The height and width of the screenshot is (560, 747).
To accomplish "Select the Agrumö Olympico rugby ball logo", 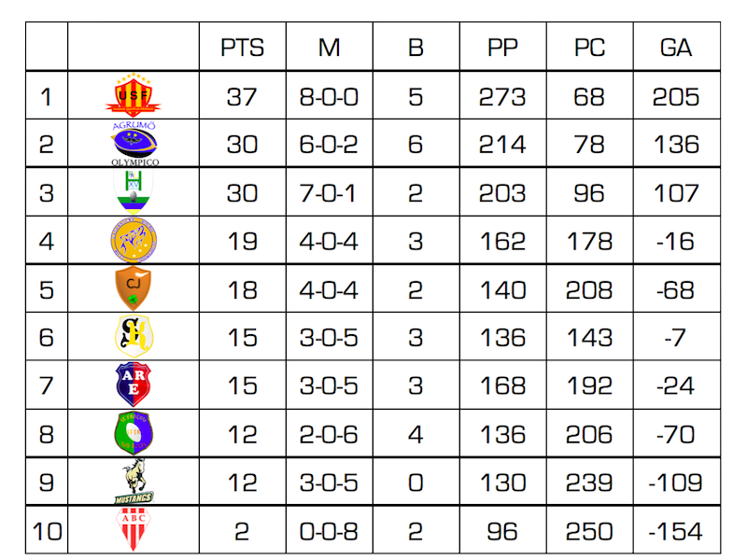I will click(x=134, y=144).
